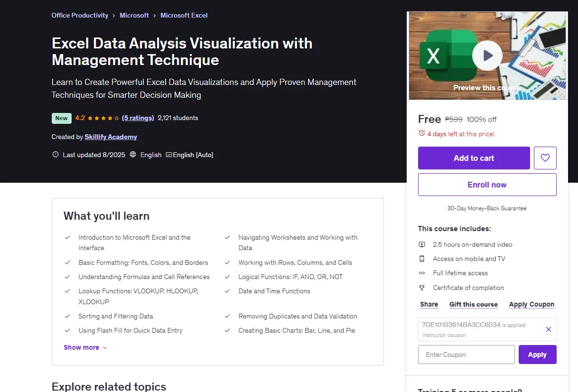578x392 pixels.
Task: Click the star rating icons
Action: coord(103,118)
